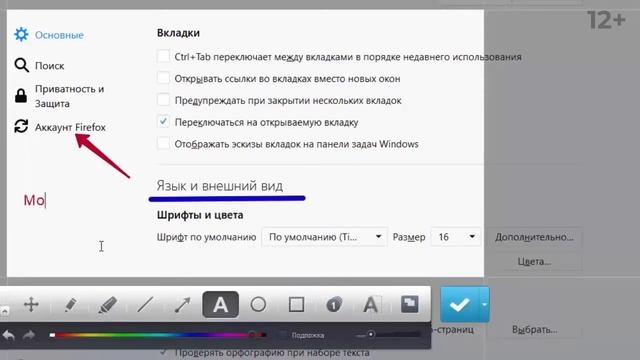
Task: Open the Шрифт по умолчанию font dropdown
Action: coord(324,237)
